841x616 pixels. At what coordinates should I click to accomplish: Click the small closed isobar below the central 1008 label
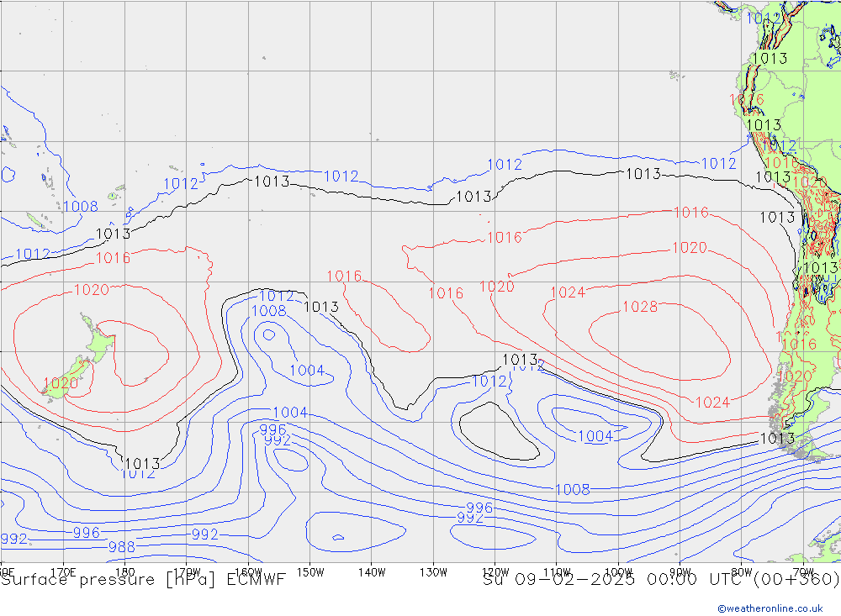[268, 334]
